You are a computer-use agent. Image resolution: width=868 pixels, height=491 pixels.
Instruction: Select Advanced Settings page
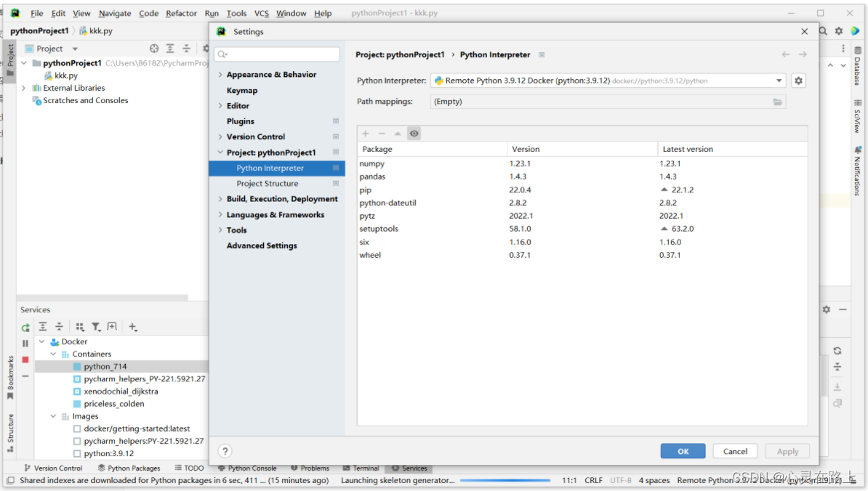coord(262,245)
